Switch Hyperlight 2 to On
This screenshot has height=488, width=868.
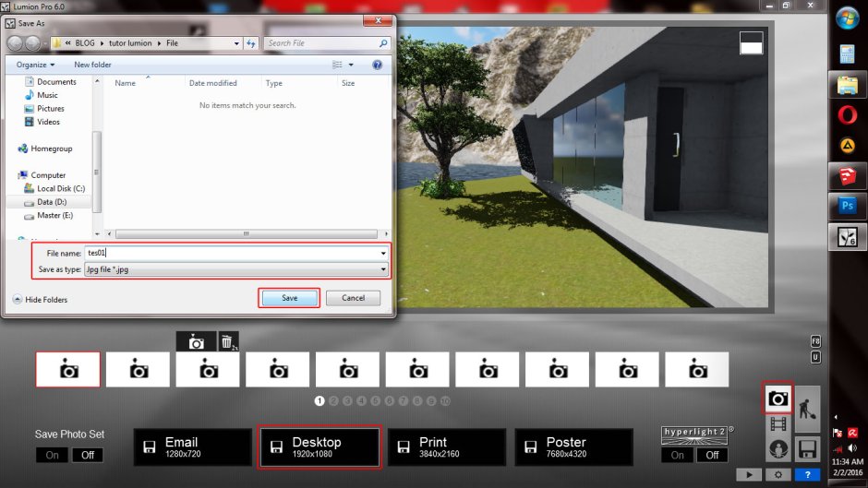tap(678, 455)
